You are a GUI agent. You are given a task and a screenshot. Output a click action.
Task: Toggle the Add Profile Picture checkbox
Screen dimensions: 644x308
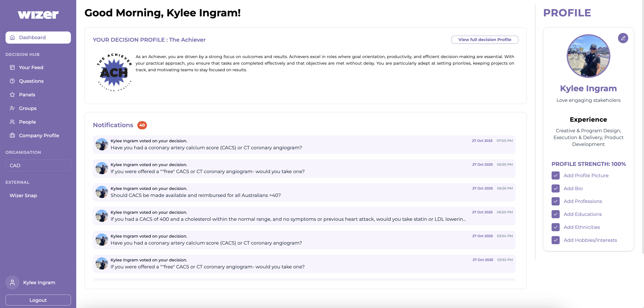point(555,175)
